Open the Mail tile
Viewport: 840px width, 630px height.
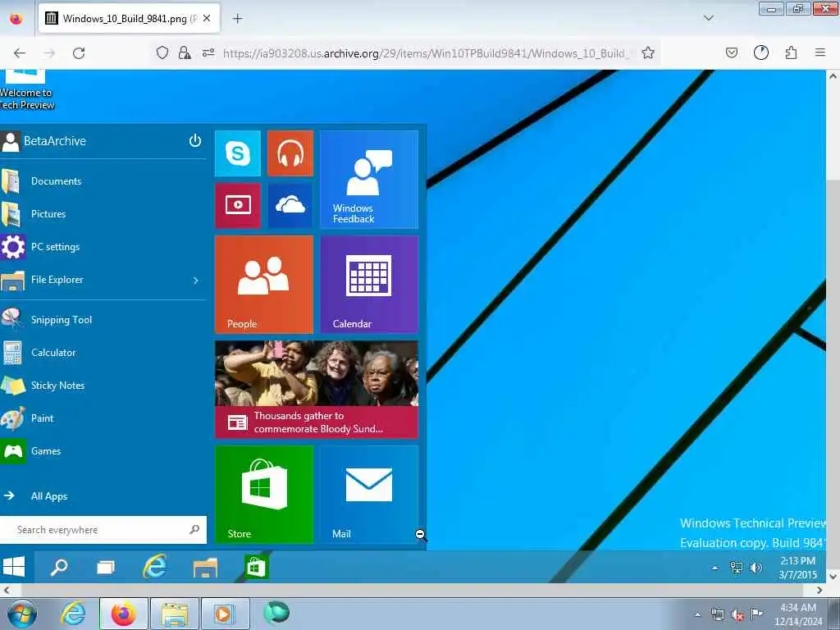point(369,495)
